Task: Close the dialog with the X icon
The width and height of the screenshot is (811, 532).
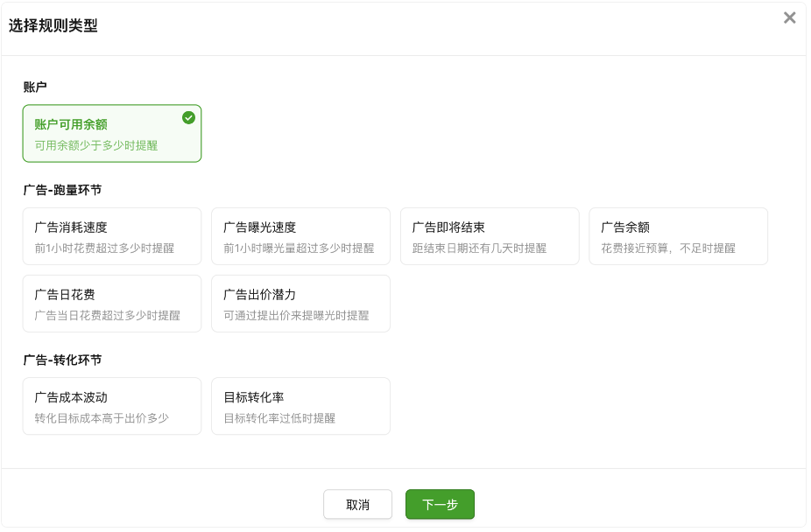Action: pyautogui.click(x=791, y=17)
